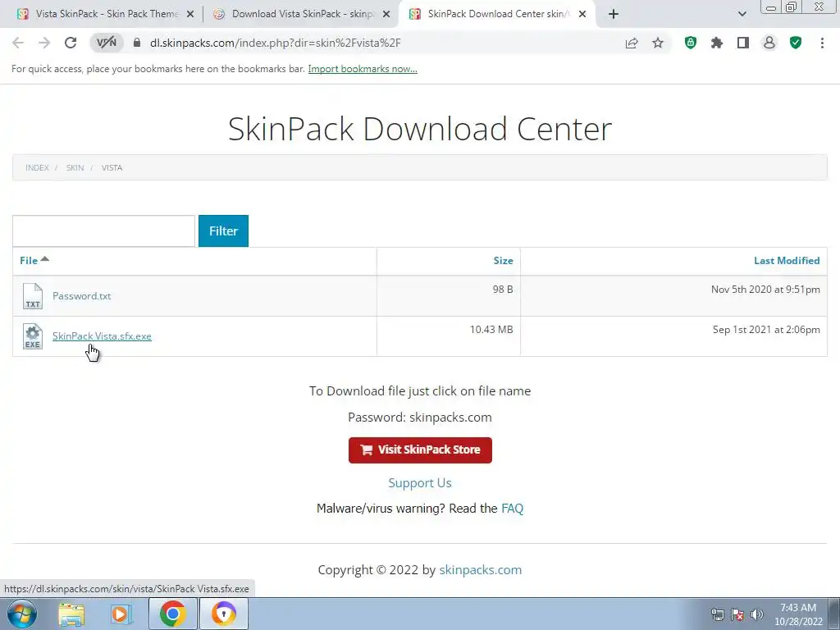
Task: Close the SkinPack Download Center tab
Action: (582, 15)
